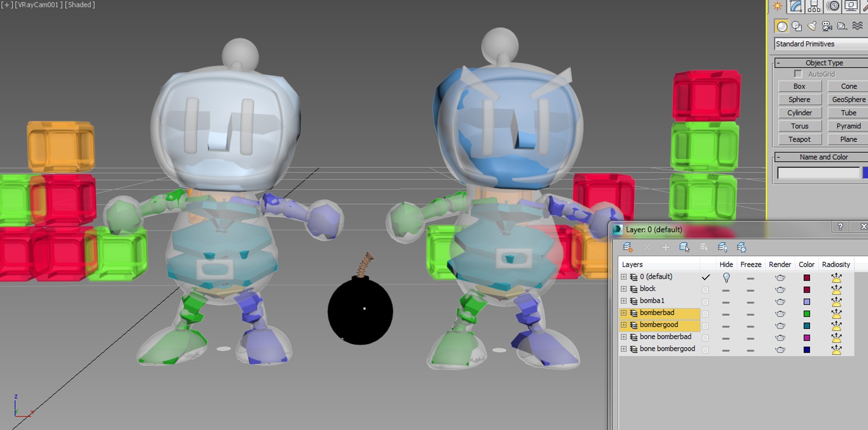Switch to the Motion panel tab
Image resolution: width=868 pixels, height=430 pixels.
[x=833, y=6]
